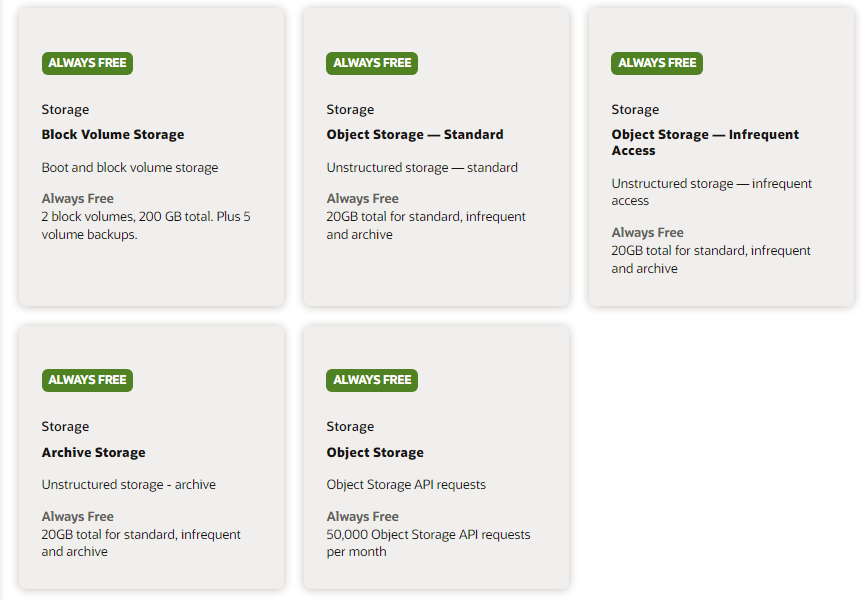867x600 pixels.
Task: Click the Always Free badge on Block Volume Storage card
Action: pyautogui.click(x=87, y=63)
